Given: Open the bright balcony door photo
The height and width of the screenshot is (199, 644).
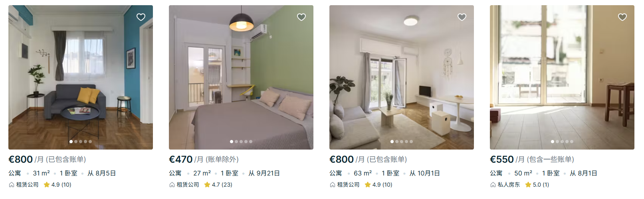Looking at the screenshot, I should click(562, 77).
